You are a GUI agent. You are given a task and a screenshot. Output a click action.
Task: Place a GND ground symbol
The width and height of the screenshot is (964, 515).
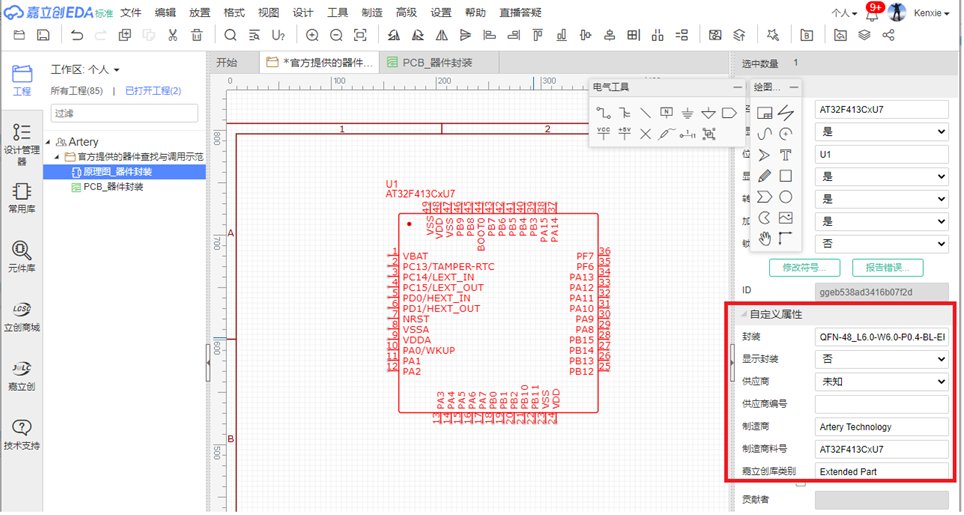pos(687,113)
